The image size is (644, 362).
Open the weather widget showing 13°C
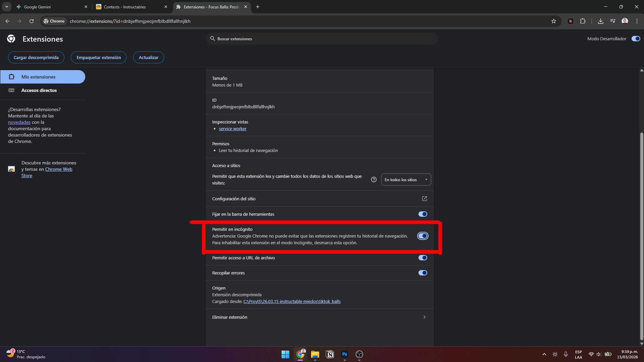pyautogui.click(x=26, y=354)
